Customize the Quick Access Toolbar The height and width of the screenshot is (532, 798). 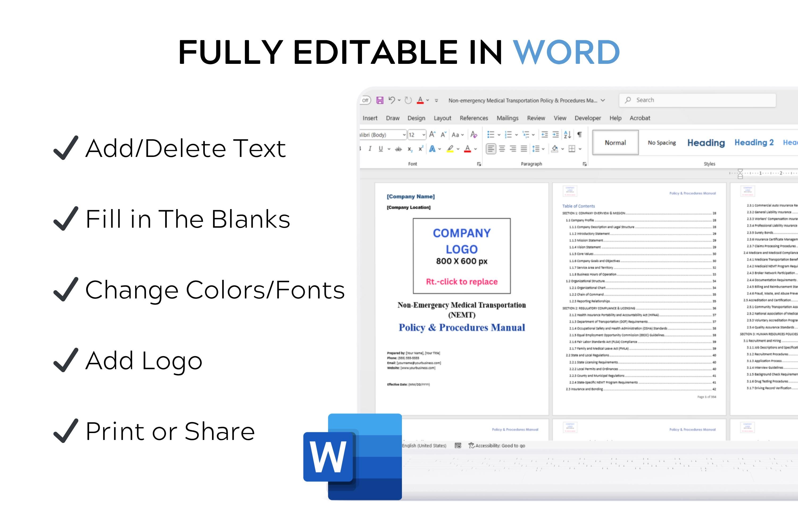tap(436, 101)
